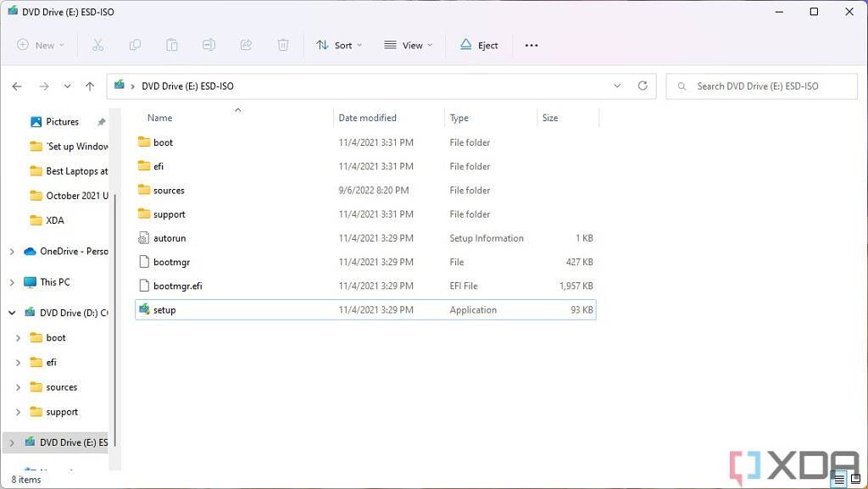This screenshot has width=868, height=489.
Task: Open the View options dropdown
Action: 408,45
